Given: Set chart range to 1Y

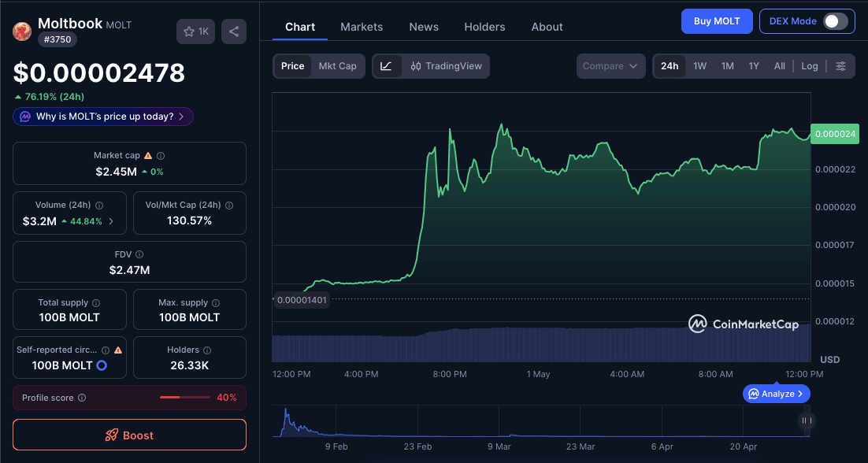Looking at the screenshot, I should pyautogui.click(x=754, y=66).
